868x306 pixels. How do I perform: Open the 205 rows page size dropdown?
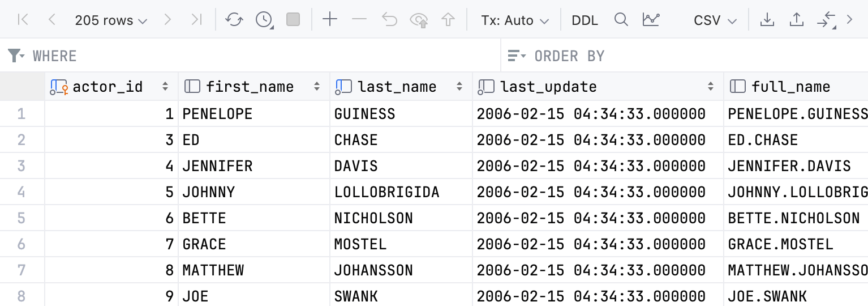coord(111,20)
